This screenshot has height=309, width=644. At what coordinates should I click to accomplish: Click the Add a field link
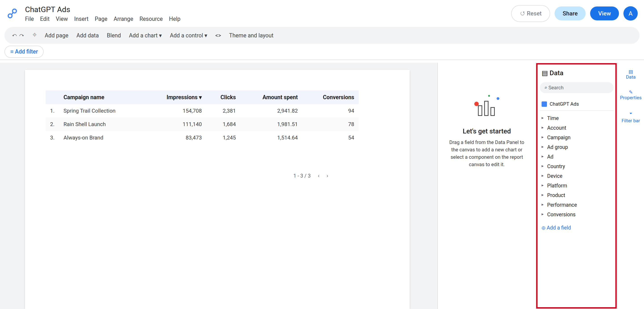click(x=556, y=228)
